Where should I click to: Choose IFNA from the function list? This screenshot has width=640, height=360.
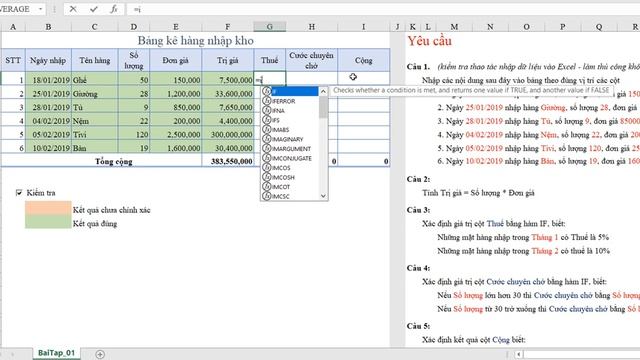(290, 110)
